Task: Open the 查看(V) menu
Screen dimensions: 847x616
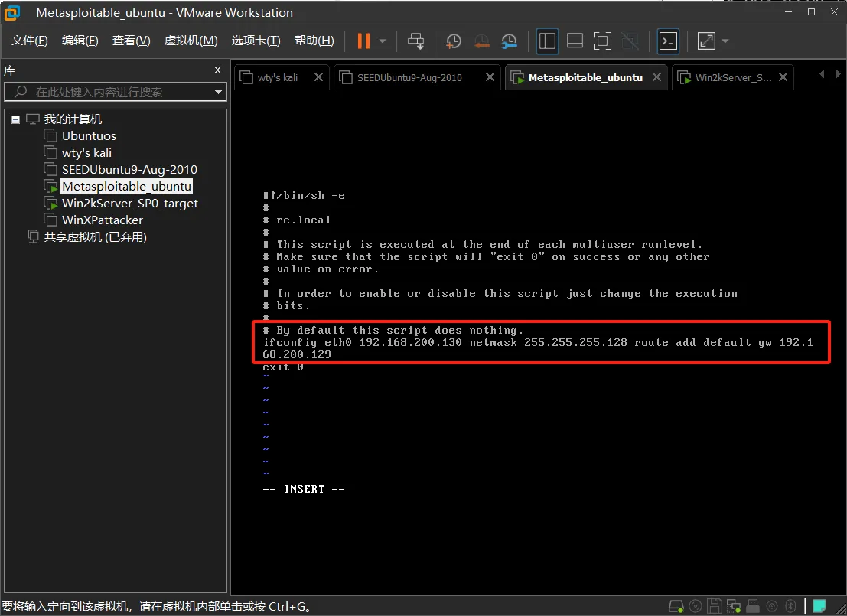Action: point(132,41)
